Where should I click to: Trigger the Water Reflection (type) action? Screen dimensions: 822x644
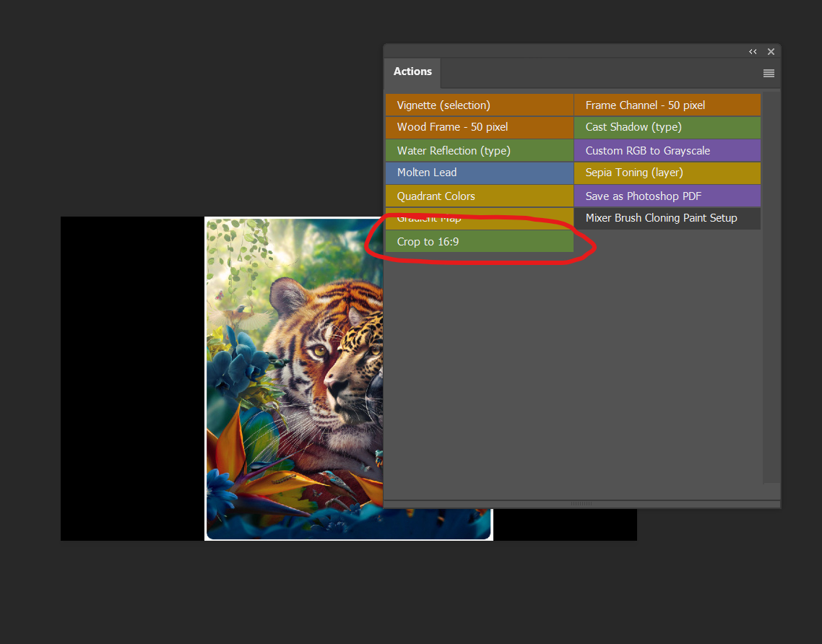(x=479, y=151)
